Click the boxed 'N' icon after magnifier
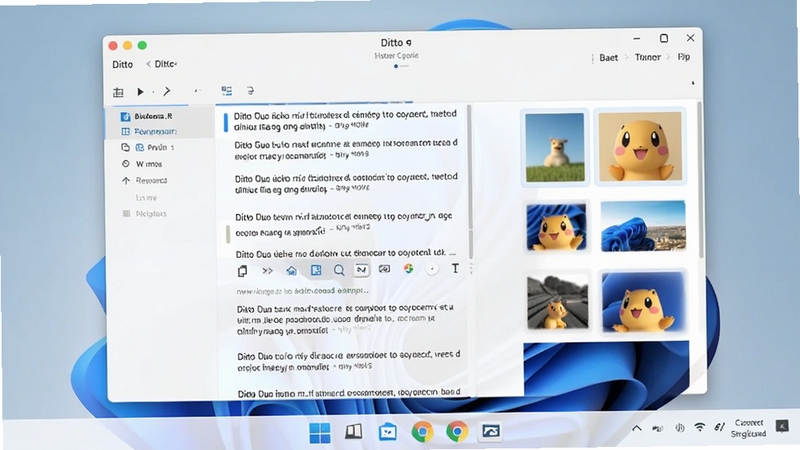The image size is (800, 450). tap(362, 269)
